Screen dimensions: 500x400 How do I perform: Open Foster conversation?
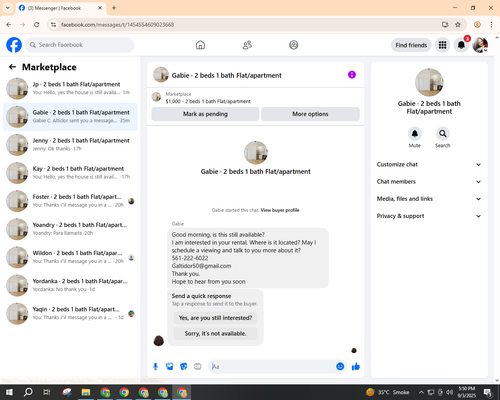pyautogui.click(x=70, y=201)
